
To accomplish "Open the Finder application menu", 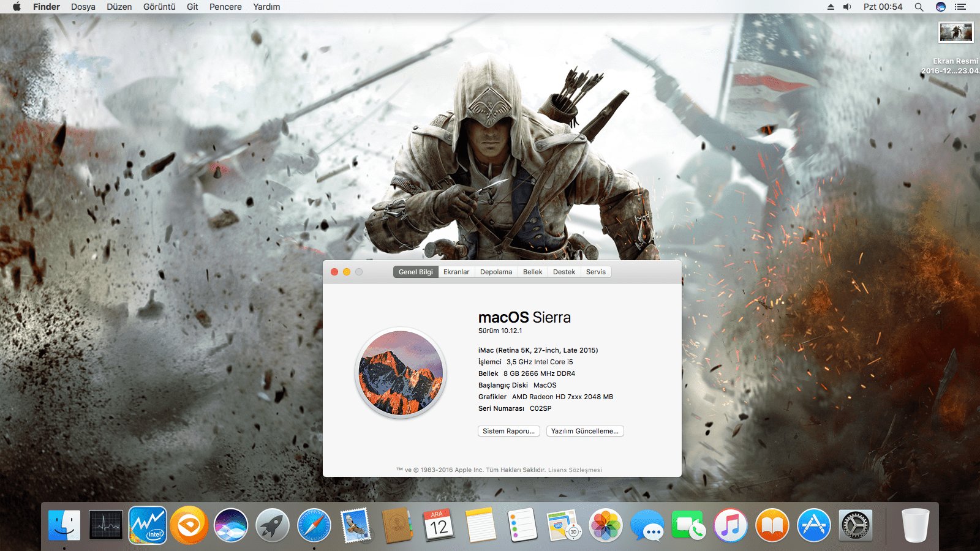I will click(x=47, y=7).
